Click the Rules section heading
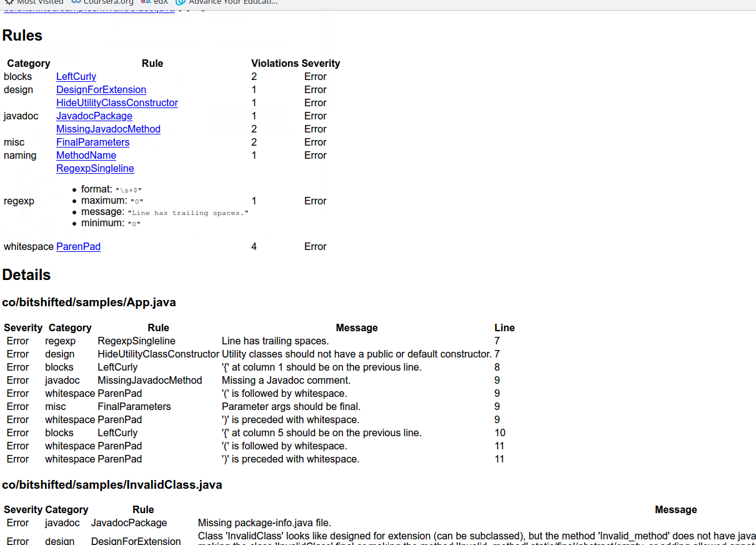The image size is (756, 545). 22,36
